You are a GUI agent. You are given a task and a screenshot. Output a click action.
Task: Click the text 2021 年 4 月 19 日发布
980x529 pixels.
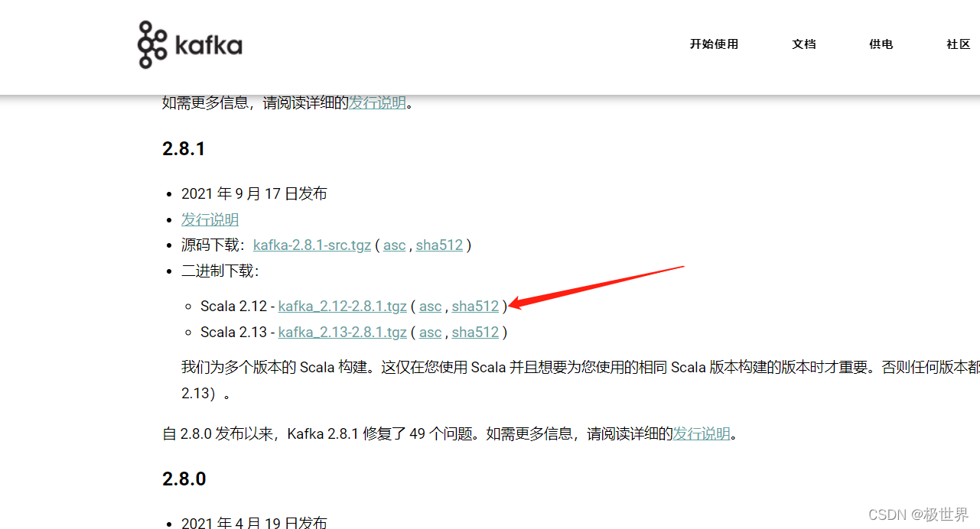click(254, 522)
